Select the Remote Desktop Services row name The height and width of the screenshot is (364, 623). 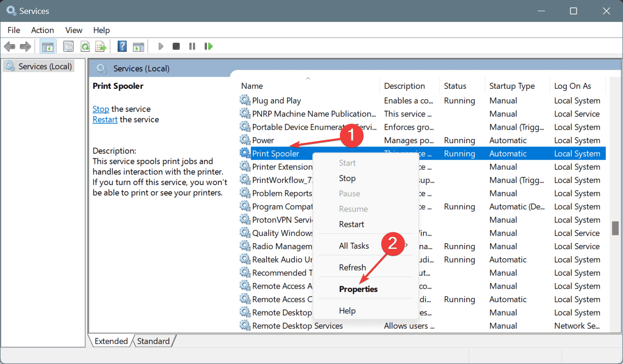(x=298, y=325)
